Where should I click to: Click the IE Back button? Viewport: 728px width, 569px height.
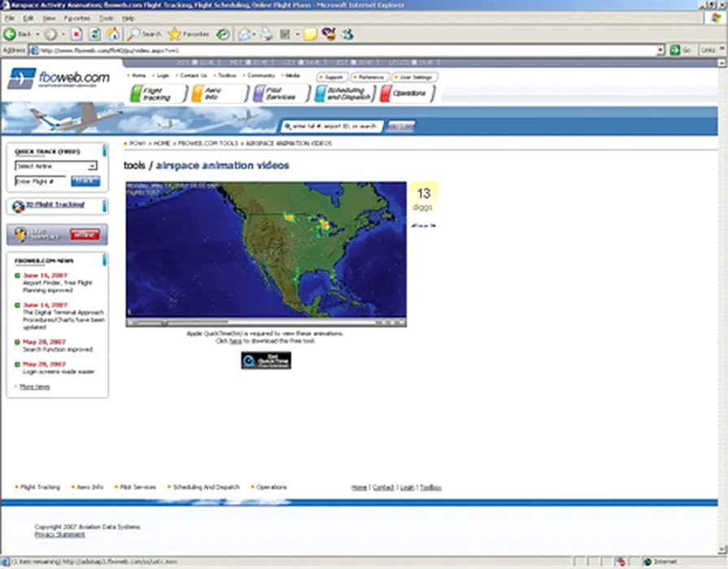pyautogui.click(x=17, y=34)
